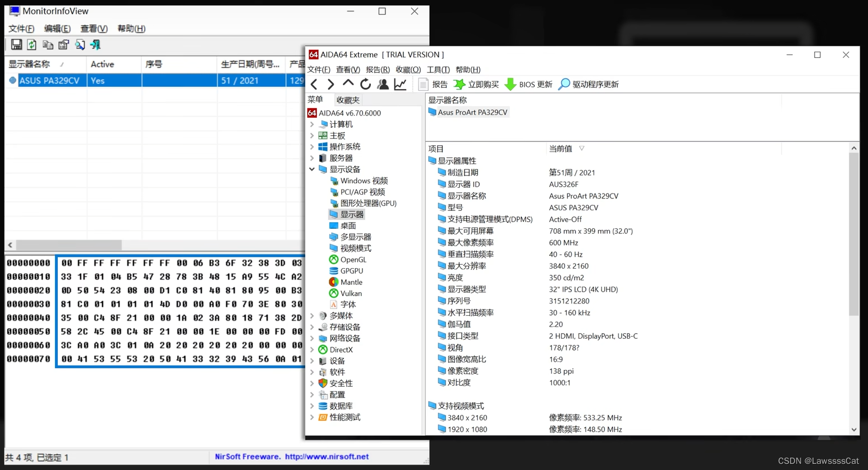The width and height of the screenshot is (868, 470).
Task: Click Refresh icon in MonitorInfoView toolbar
Action: (x=32, y=44)
